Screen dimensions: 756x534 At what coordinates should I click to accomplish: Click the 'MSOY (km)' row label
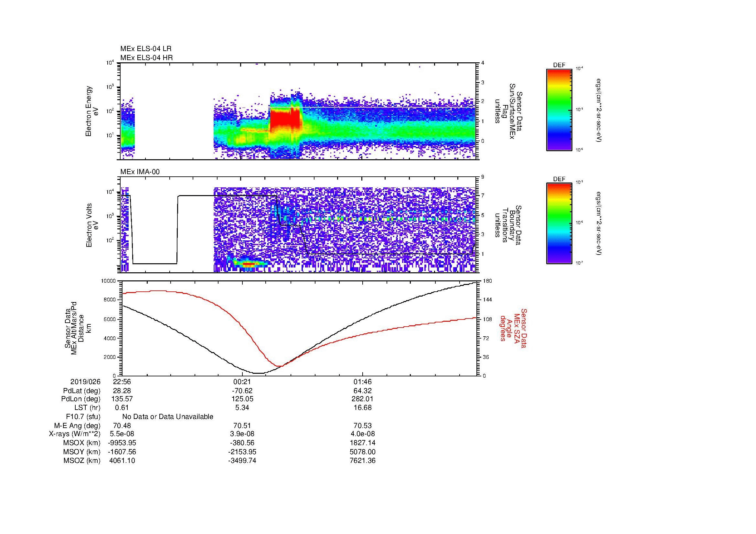[x=82, y=452]
